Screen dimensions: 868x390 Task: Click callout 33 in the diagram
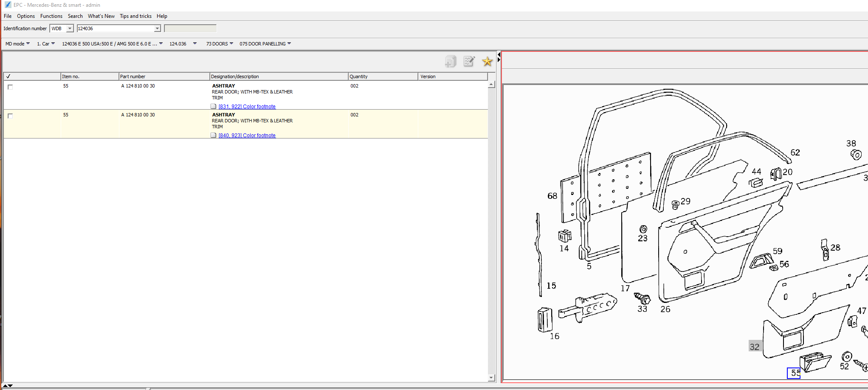pyautogui.click(x=642, y=309)
